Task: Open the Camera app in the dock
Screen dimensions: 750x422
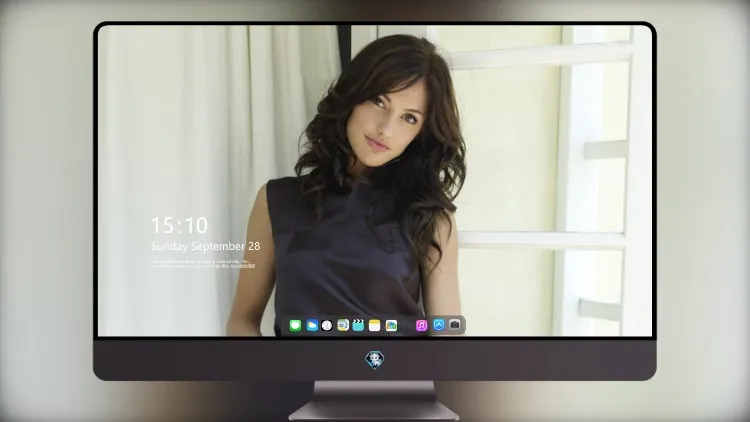Action: [x=455, y=325]
